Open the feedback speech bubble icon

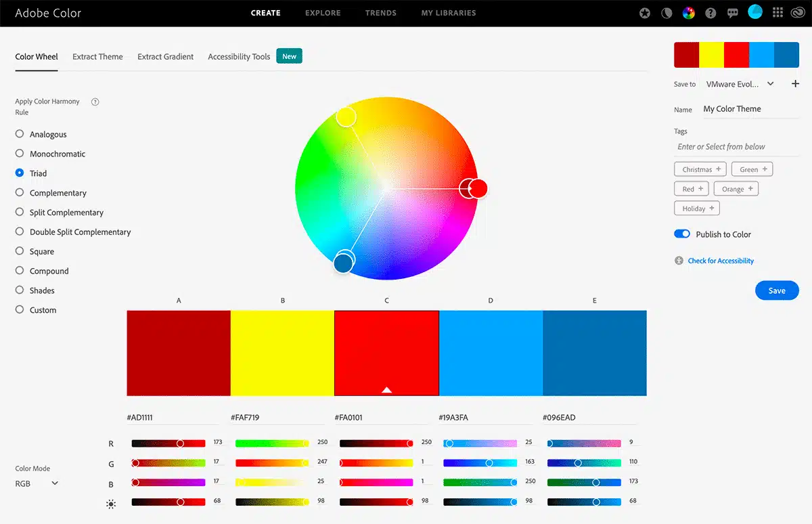click(733, 13)
